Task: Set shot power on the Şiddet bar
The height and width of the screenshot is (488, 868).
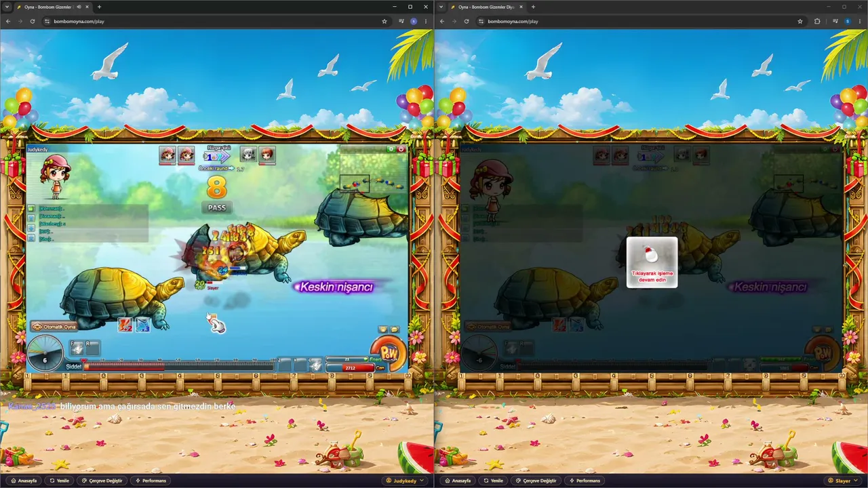Action: point(179,367)
